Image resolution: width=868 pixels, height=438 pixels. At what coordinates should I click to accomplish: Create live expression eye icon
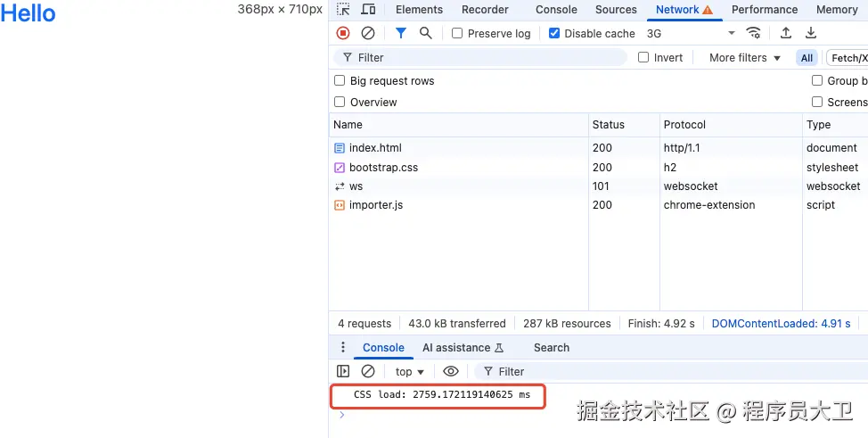coord(451,371)
